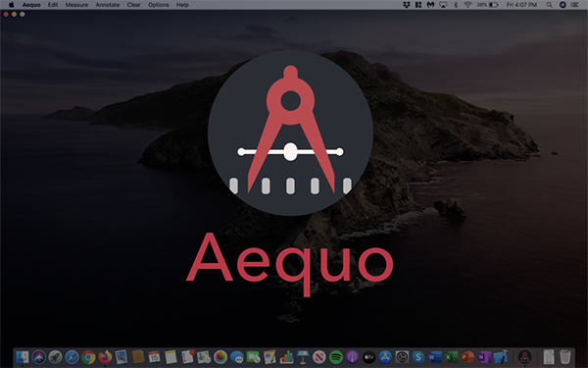Click the Siri menu bar icon
This screenshot has height=368, width=588.
pyautogui.click(x=563, y=5)
